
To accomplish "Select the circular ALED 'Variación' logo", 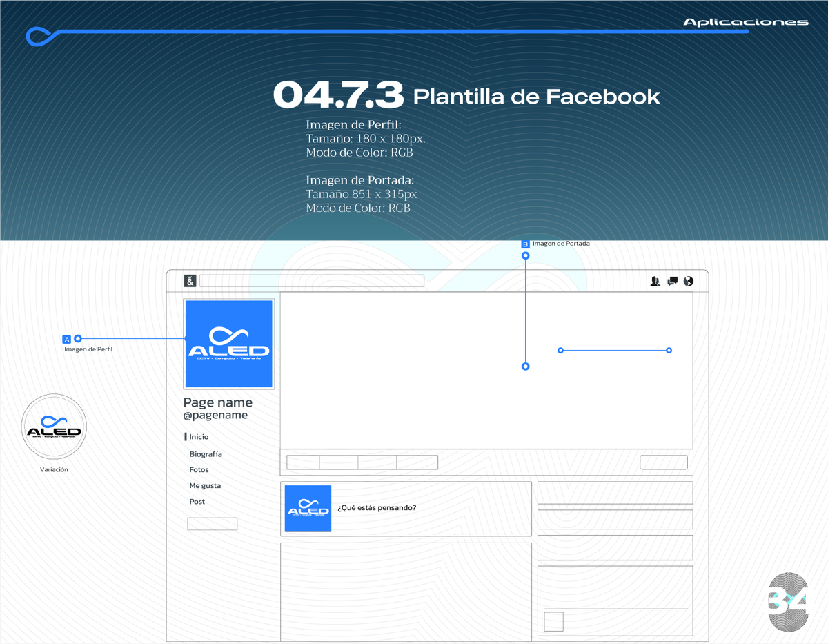I will pos(54,427).
